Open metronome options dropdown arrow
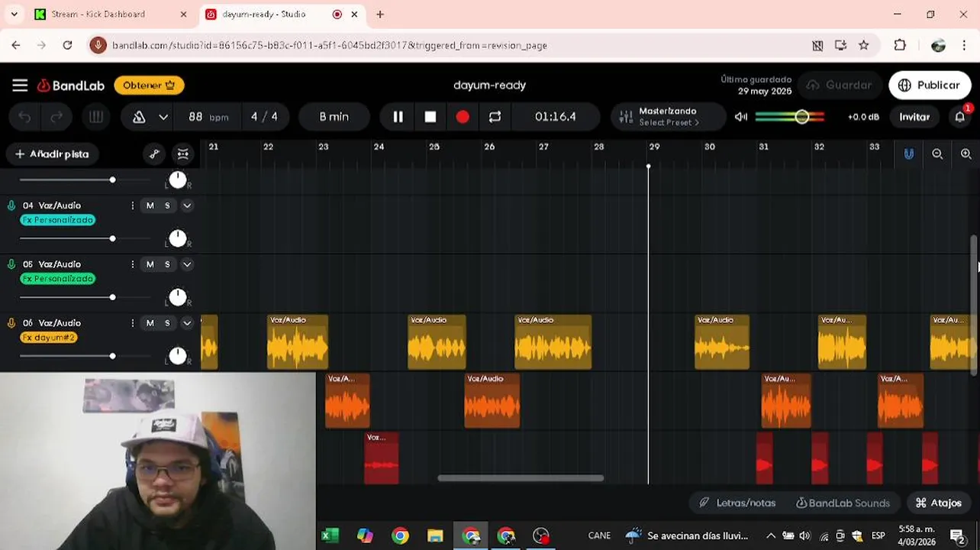Viewport: 980px width, 550px height. (163, 117)
